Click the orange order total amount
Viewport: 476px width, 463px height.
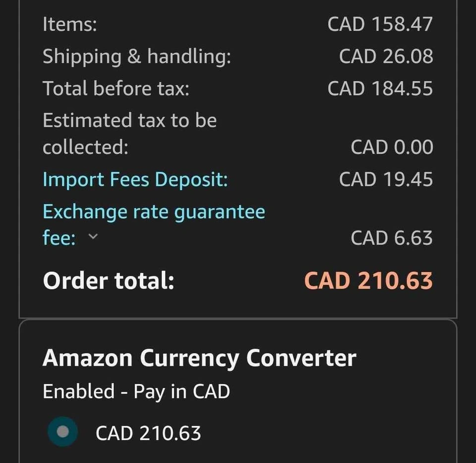click(368, 280)
